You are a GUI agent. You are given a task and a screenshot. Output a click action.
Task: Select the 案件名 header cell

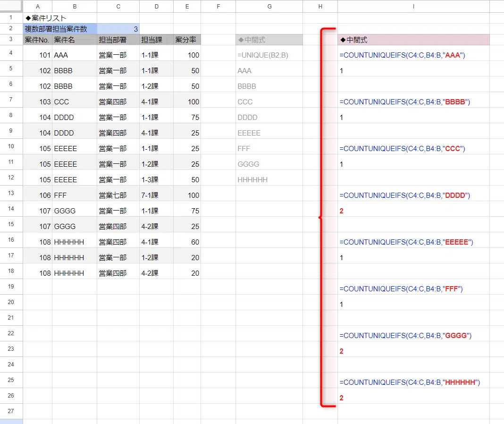coord(75,40)
